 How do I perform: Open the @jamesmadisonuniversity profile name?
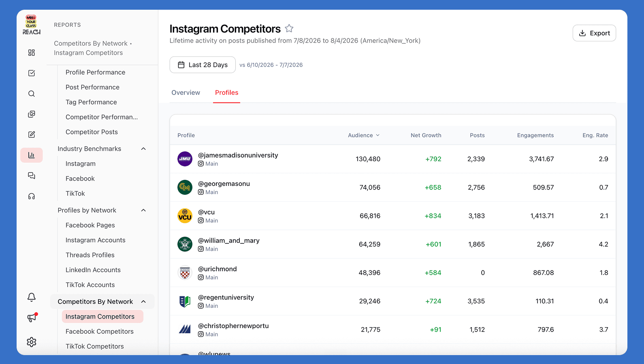pos(238,155)
